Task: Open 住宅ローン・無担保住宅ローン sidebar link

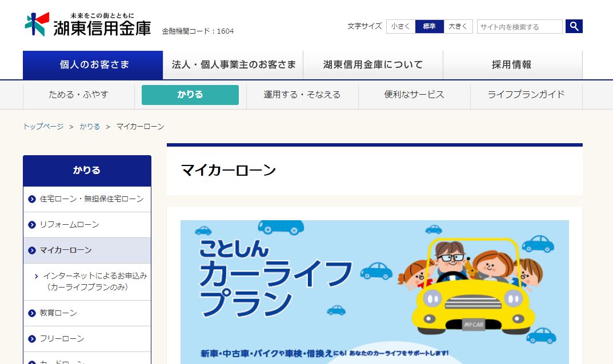Action: (x=87, y=199)
